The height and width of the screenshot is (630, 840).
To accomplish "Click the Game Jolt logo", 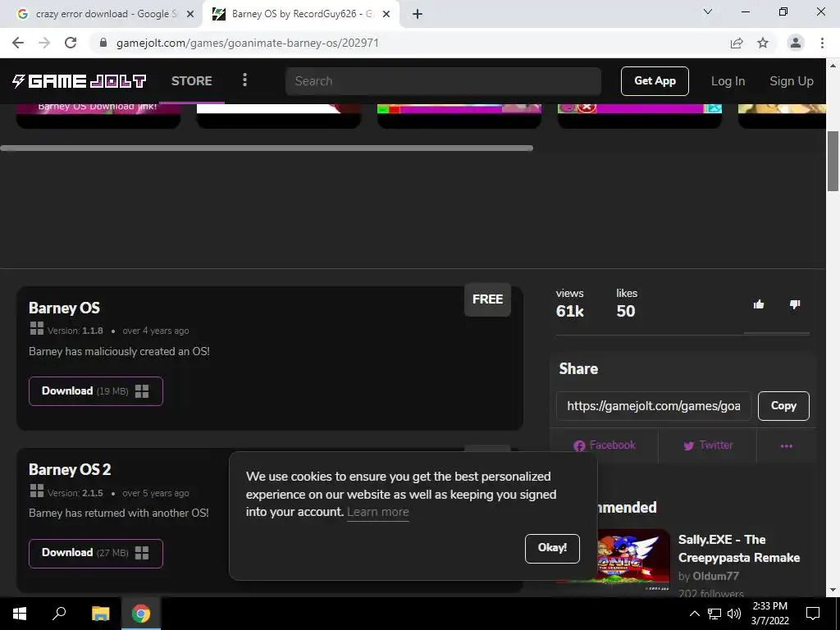I will coord(80,81).
